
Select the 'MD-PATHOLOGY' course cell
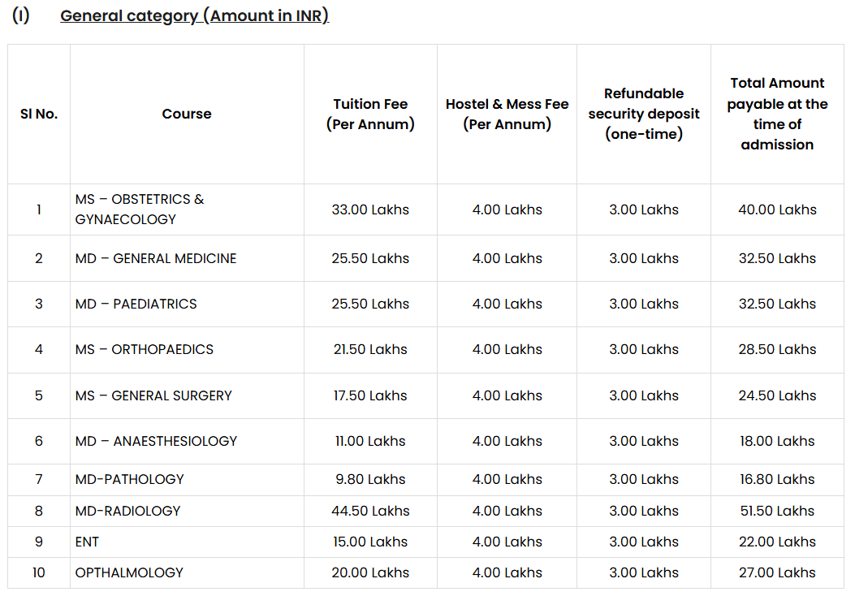tap(130, 479)
